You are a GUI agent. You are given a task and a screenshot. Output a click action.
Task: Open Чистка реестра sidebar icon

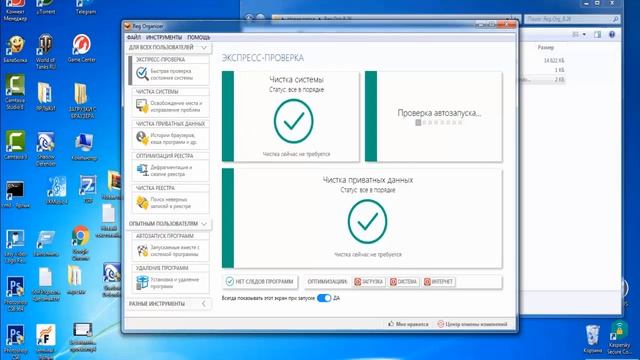pyautogui.click(x=142, y=202)
